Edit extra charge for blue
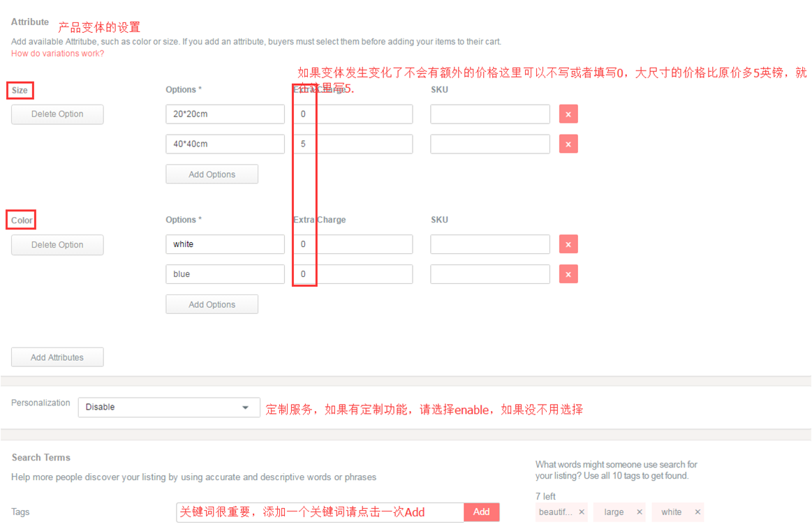The width and height of the screenshot is (812, 531). (x=353, y=274)
